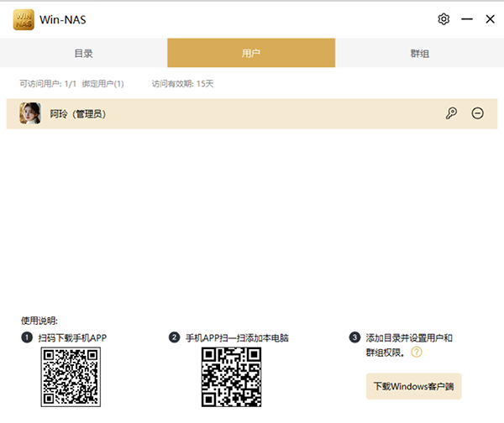The width and height of the screenshot is (504, 423).
Task: Remove user 阿玲 with the minus icon
Action: click(x=477, y=113)
